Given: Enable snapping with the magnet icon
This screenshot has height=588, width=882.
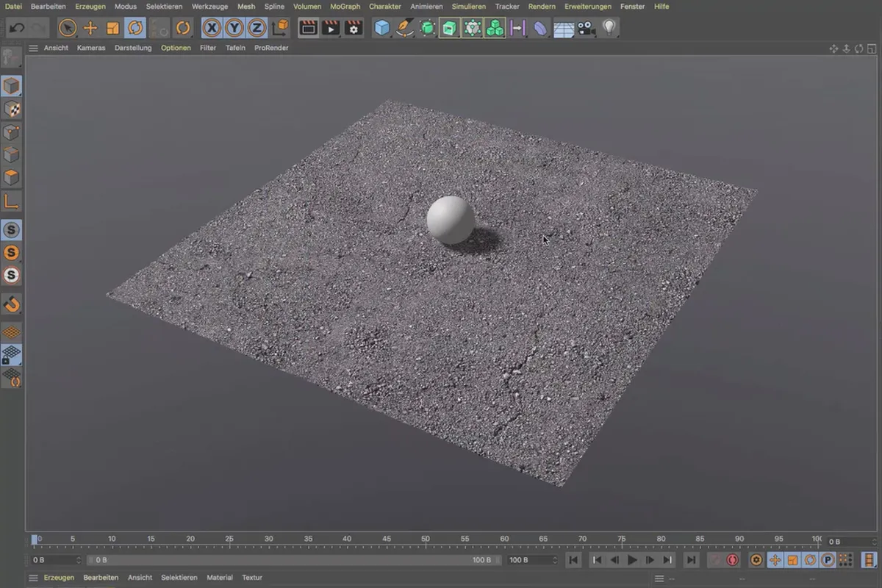Looking at the screenshot, I should point(12,304).
